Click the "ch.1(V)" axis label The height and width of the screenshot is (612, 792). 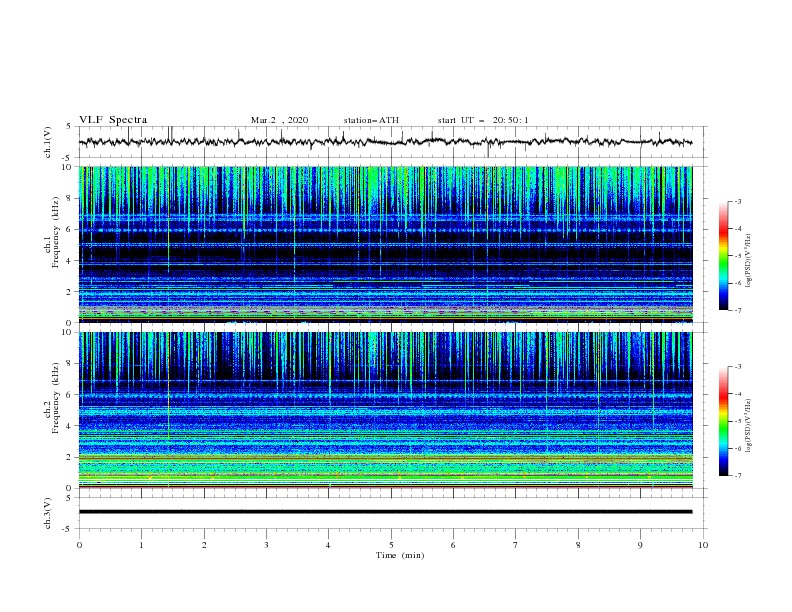pos(48,142)
